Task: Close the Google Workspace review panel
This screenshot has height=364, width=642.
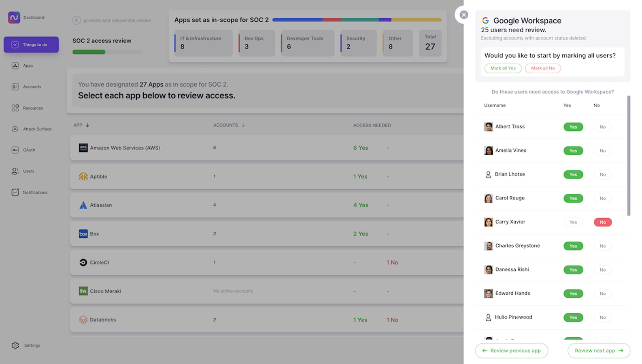Action: click(464, 15)
